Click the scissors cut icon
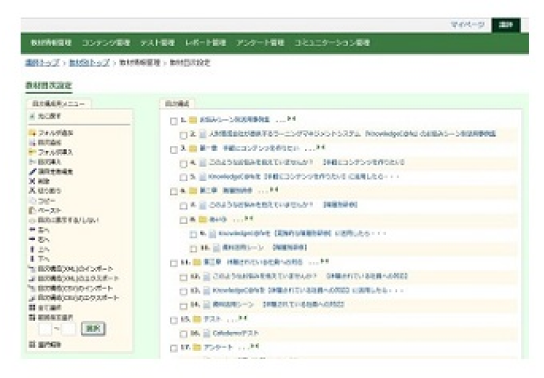This screenshot has width=544, height=378. (x=32, y=191)
